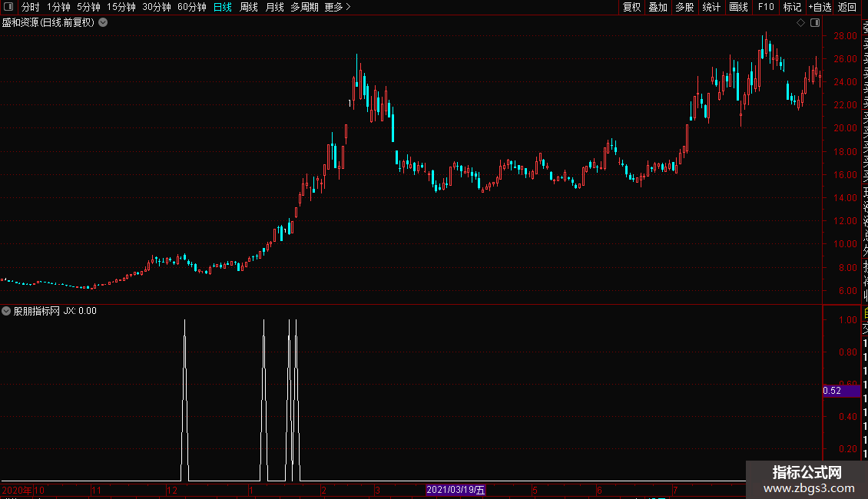Open the 画线 drawing tools
This screenshot has width=868, height=499.
click(x=738, y=7)
